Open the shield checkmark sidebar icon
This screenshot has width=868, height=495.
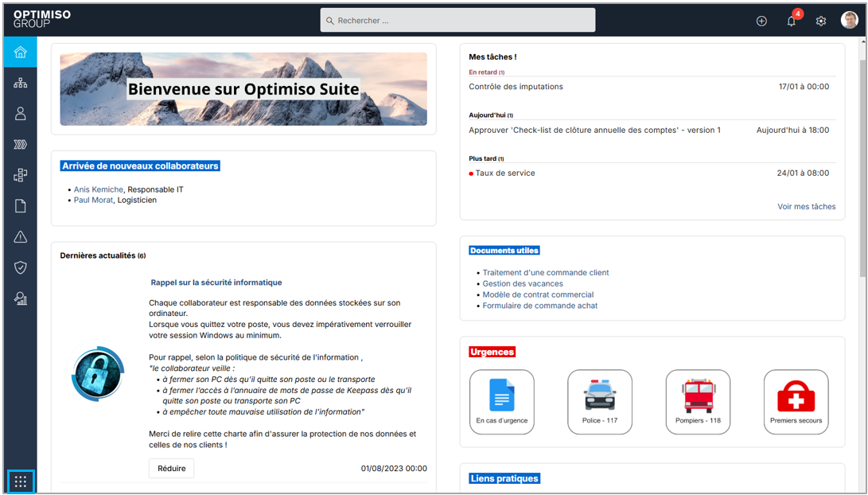(x=21, y=267)
